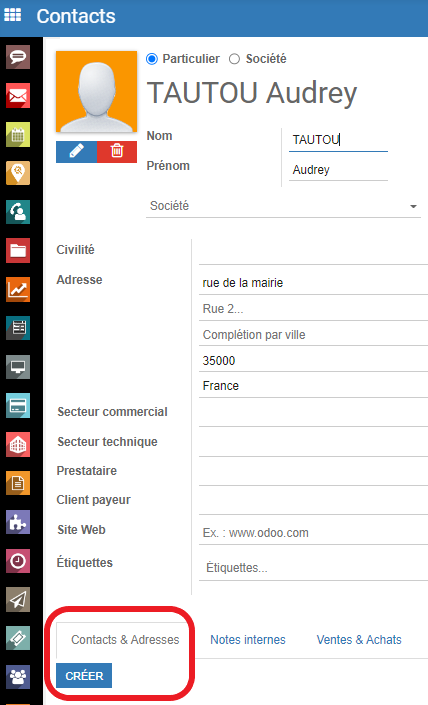This screenshot has height=705, width=428.
Task: Switch to the Ventes & Achats tab
Action: pyautogui.click(x=359, y=640)
